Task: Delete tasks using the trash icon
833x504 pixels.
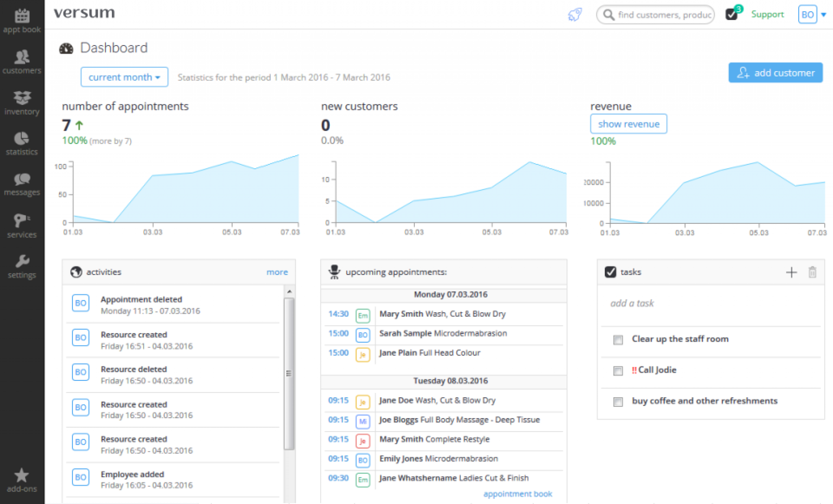Action: [812, 272]
